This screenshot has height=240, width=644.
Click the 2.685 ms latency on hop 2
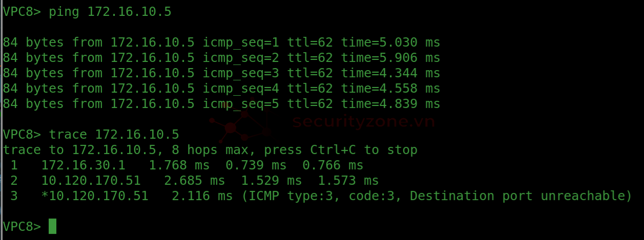pyautogui.click(x=195, y=181)
